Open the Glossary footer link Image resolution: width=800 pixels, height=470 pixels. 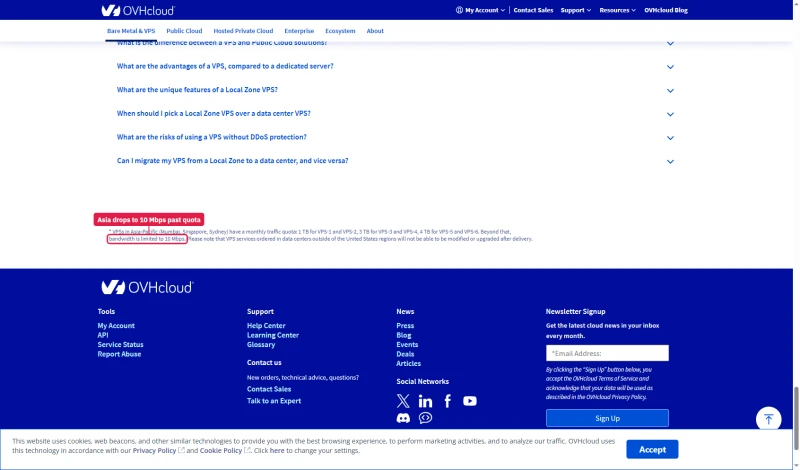(x=261, y=344)
